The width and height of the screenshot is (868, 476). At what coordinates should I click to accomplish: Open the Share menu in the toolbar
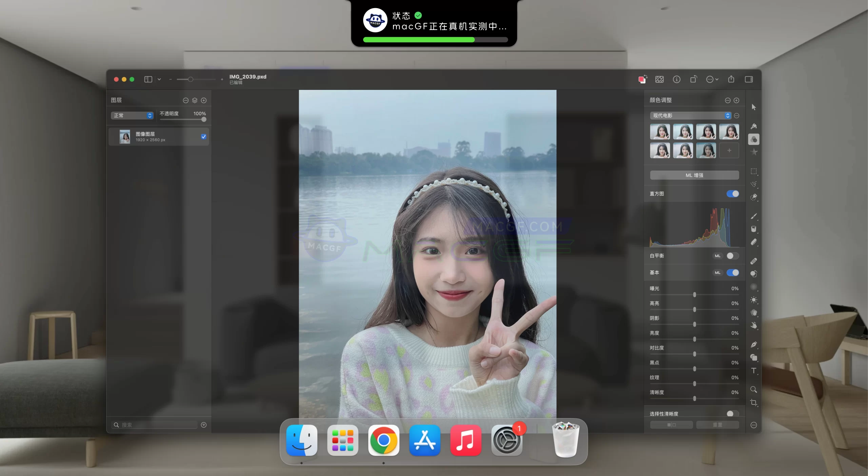click(x=731, y=79)
